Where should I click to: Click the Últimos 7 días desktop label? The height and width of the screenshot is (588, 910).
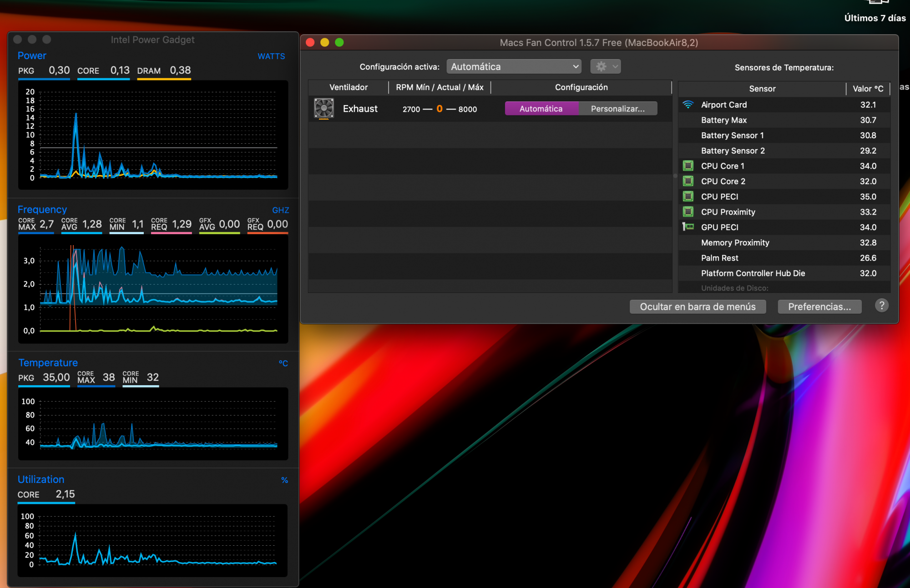coord(875,18)
